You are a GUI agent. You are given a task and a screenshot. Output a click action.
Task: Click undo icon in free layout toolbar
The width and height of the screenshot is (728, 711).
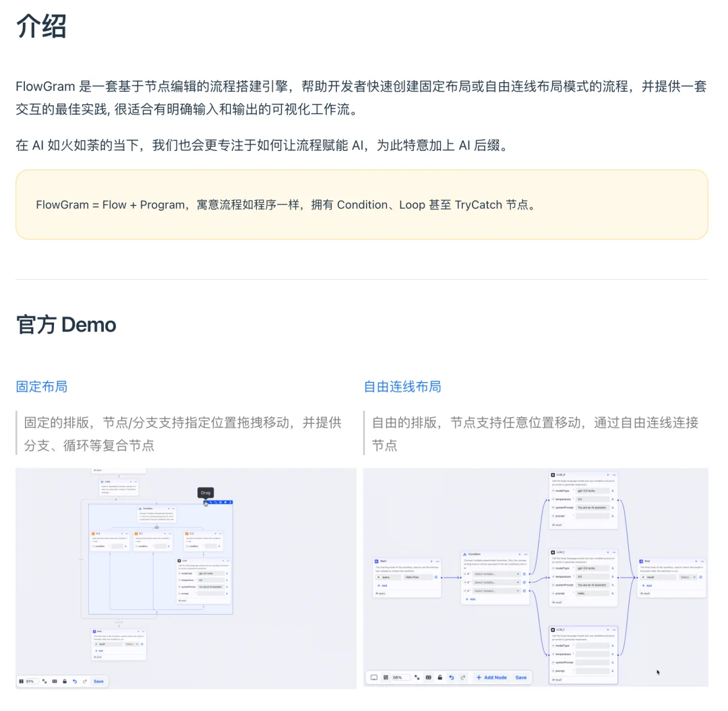pyautogui.click(x=451, y=677)
